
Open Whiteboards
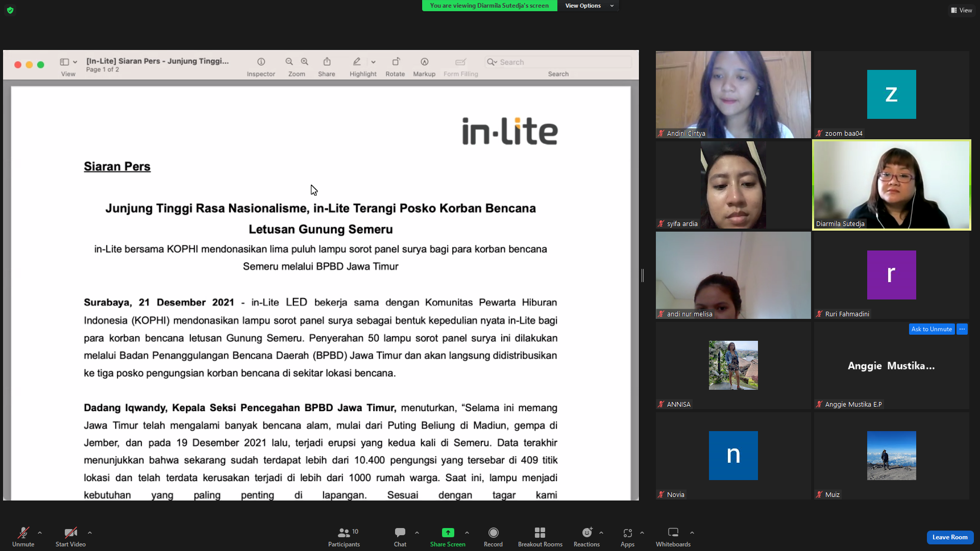673,537
